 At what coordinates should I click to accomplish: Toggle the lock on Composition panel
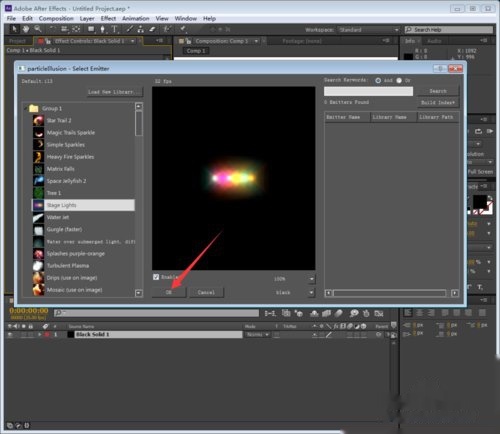(189, 41)
